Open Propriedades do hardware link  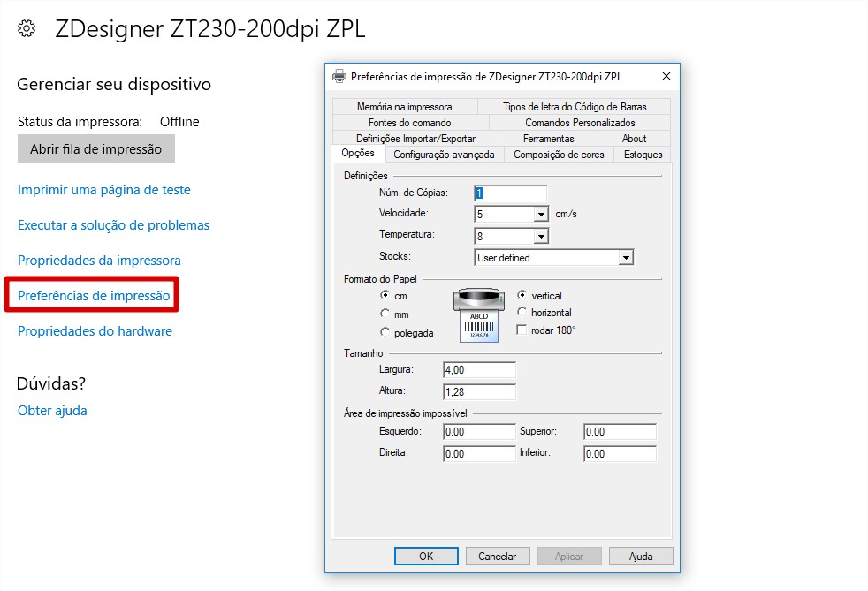(x=95, y=331)
